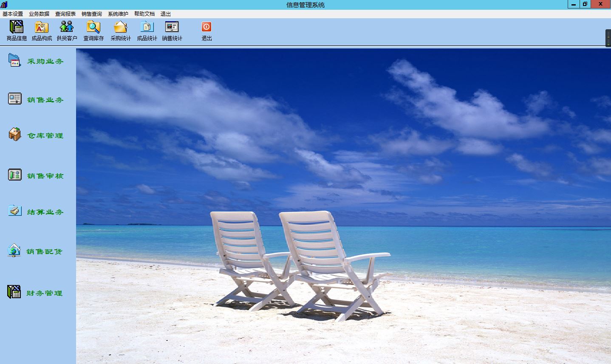The image size is (611, 364).
Task: Click the 销售审核 sidebar icon
Action: pyautogui.click(x=15, y=175)
